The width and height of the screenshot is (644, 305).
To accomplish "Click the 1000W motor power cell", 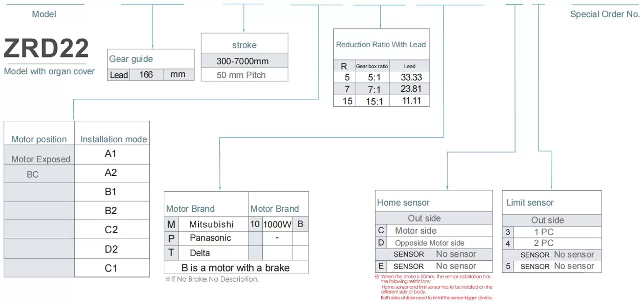I will (277, 224).
